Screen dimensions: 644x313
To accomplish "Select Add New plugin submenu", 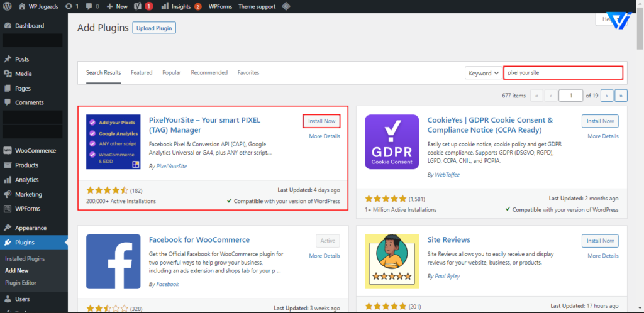I will click(17, 271).
